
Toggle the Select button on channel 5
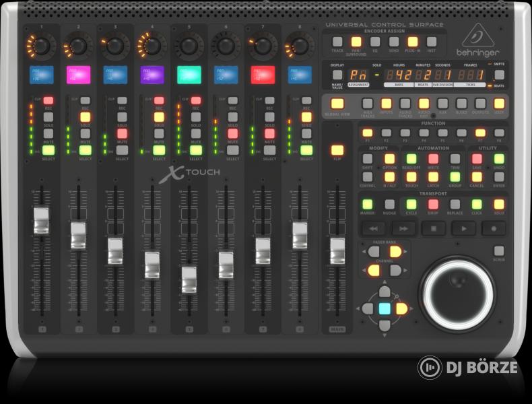196,150
